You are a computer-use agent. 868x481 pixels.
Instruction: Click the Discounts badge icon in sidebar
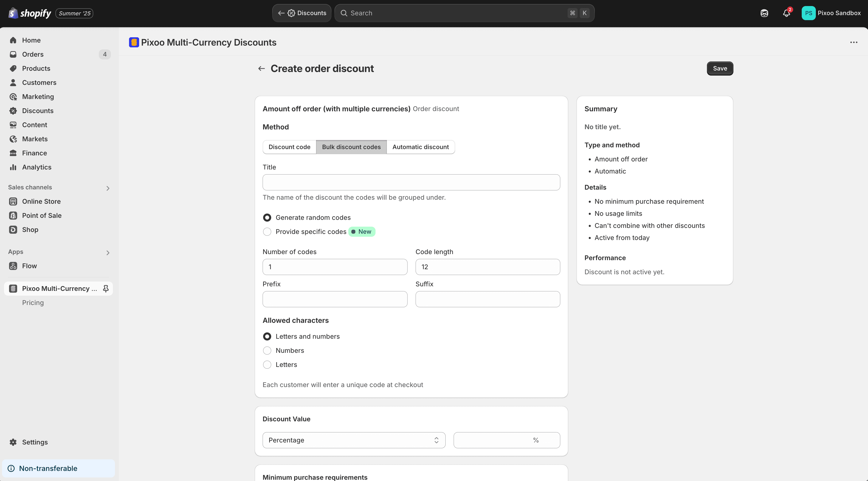tap(13, 111)
